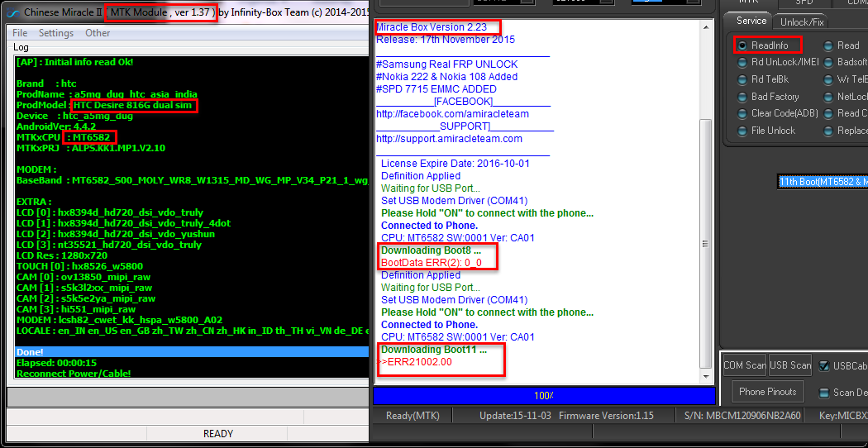Click the Reconnect Power/Cable! line
This screenshot has height=448, width=868.
[x=74, y=374]
